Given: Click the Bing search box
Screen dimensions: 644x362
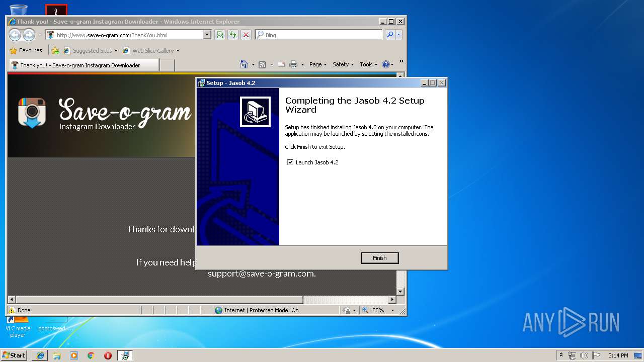Looking at the screenshot, I should [318, 35].
